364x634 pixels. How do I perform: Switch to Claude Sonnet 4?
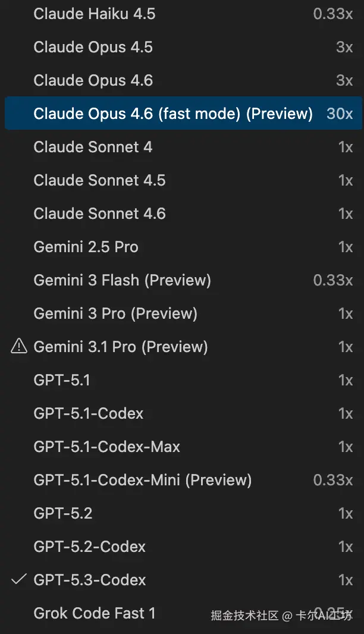(93, 147)
